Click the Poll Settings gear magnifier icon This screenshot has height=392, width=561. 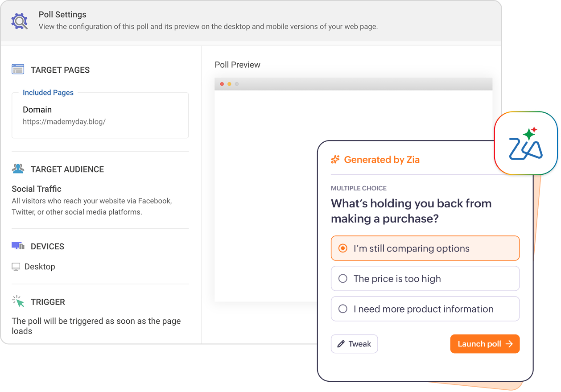coord(20,21)
